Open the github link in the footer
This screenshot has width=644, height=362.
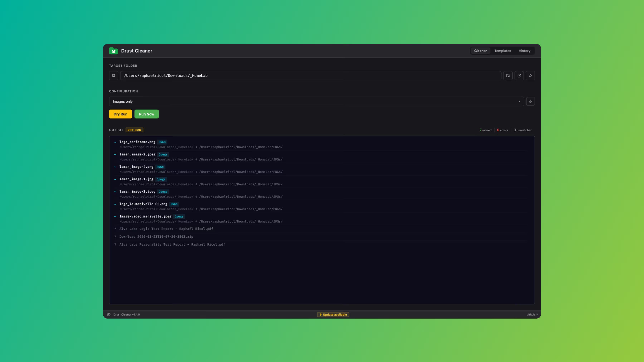(532, 314)
